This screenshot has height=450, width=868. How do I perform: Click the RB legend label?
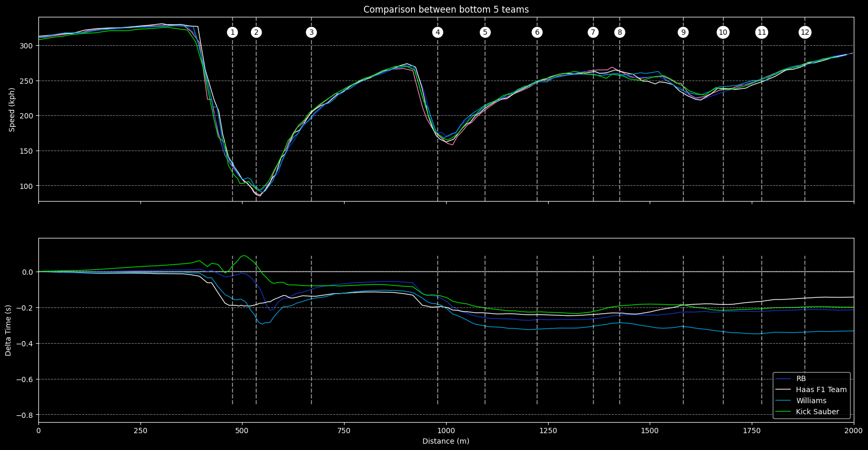click(x=801, y=379)
